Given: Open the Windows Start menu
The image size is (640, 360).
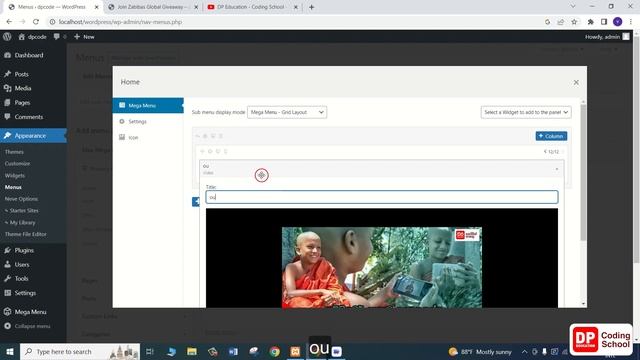Looking at the screenshot, I should click(x=10, y=351).
